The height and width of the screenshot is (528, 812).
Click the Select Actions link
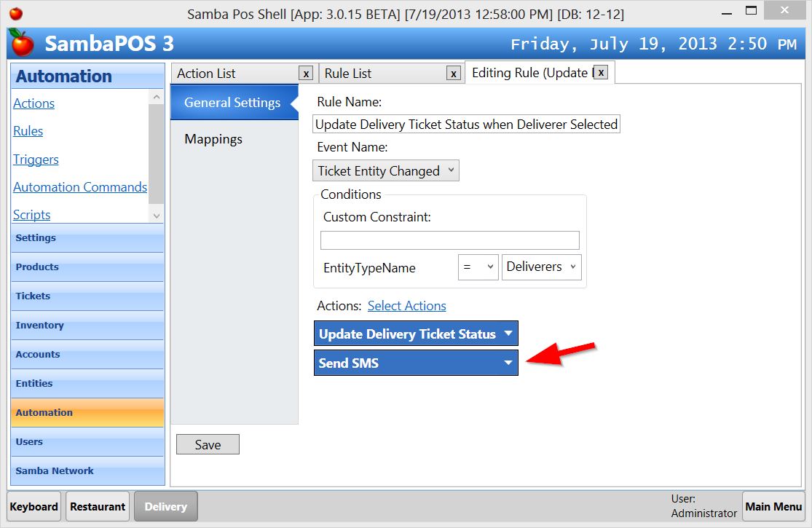pos(406,305)
